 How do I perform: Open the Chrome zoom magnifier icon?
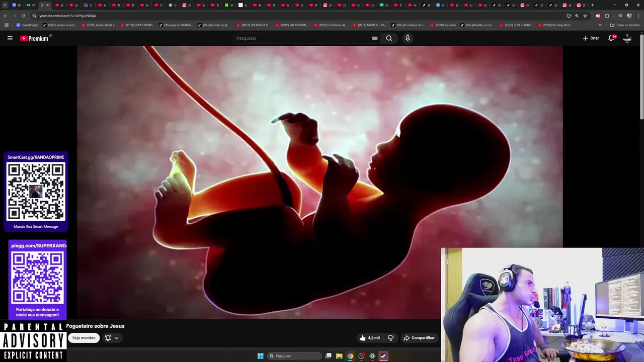click(577, 16)
